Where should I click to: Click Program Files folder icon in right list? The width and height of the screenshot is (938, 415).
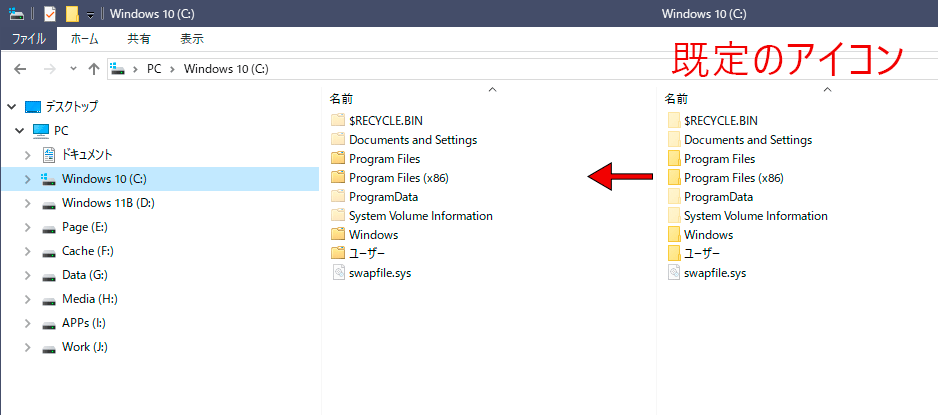point(674,158)
